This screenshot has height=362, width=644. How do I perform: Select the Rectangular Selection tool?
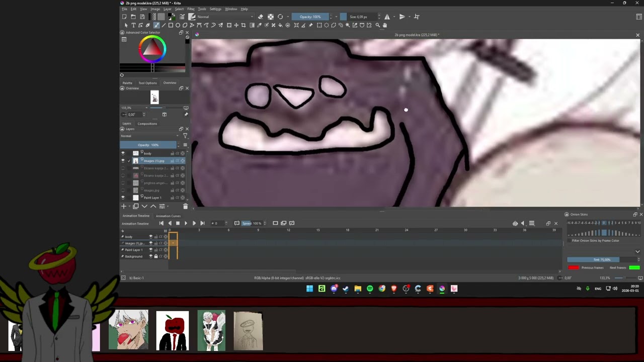[319, 25]
